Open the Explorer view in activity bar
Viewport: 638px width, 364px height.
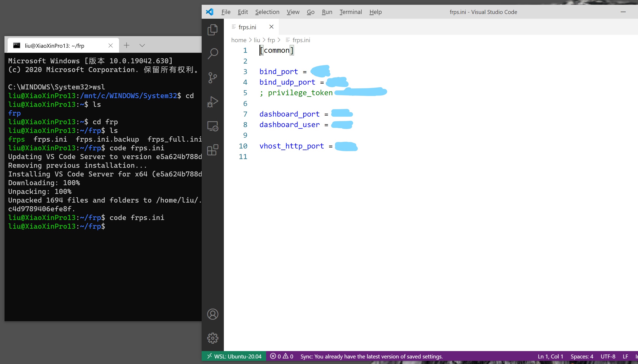pyautogui.click(x=212, y=30)
